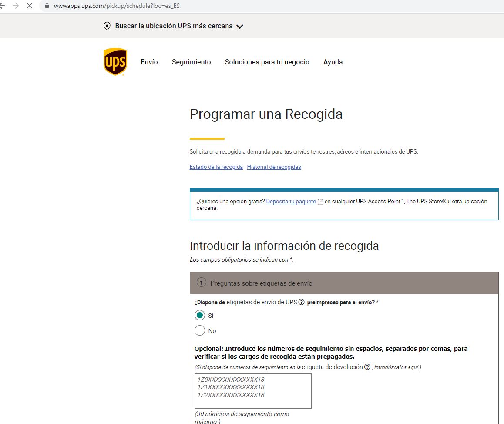The image size is (504, 424).
Task: Click the browser address bar URL
Action: [x=117, y=6]
